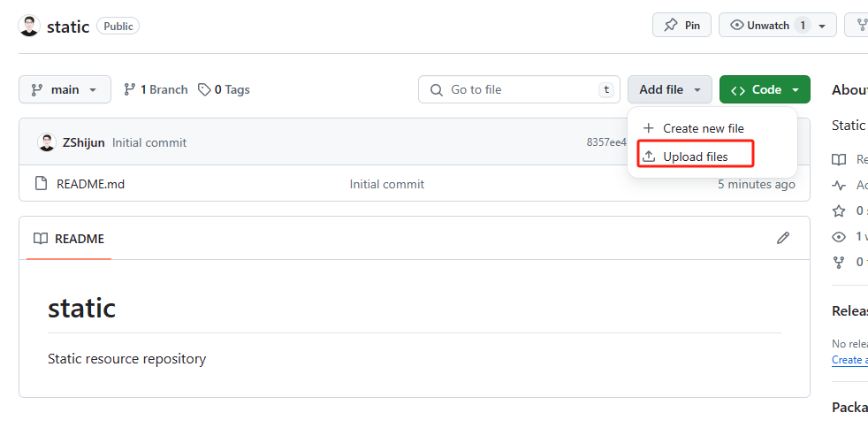
Task: Expand the Unwatch dropdown arrow
Action: (822, 26)
